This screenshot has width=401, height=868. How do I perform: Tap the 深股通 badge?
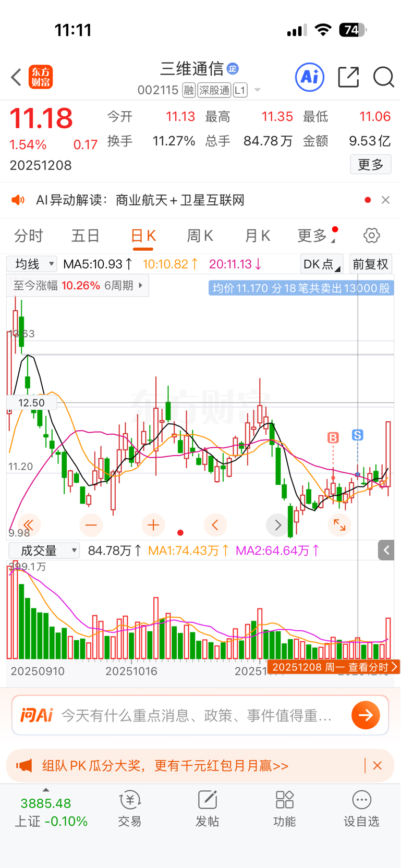214,90
